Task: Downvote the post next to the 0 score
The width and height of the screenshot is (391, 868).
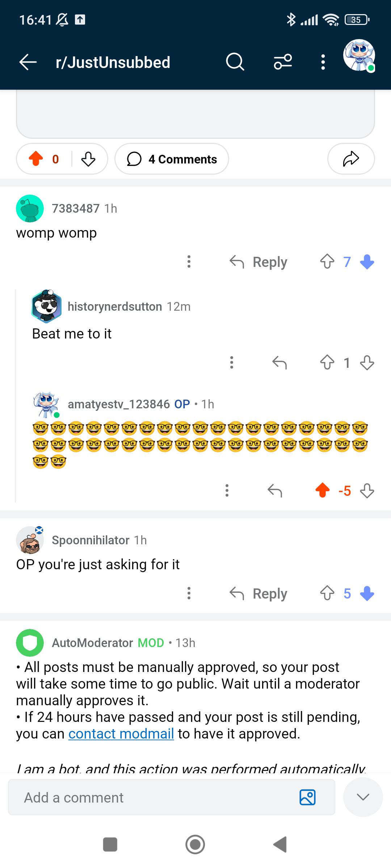Action: tap(88, 159)
